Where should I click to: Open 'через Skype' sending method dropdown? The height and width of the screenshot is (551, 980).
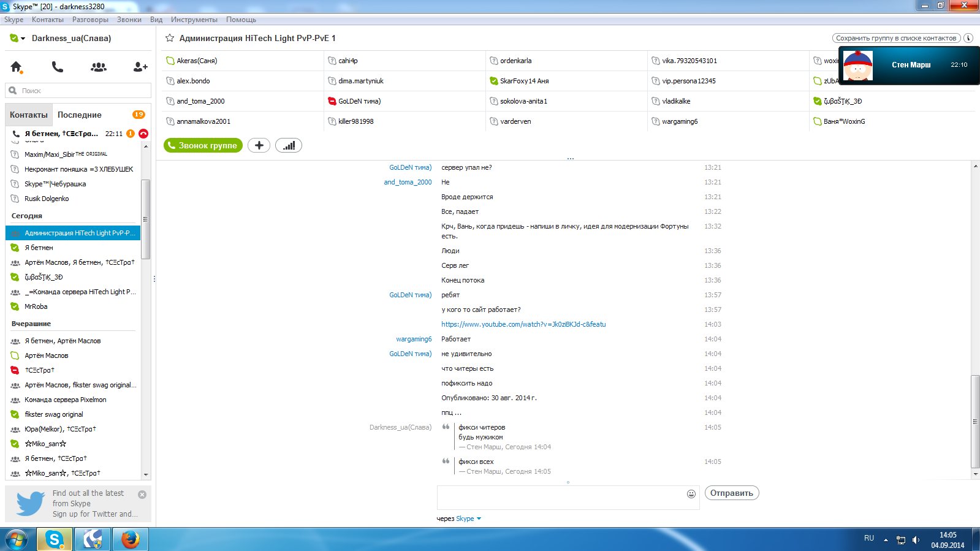[x=469, y=519]
